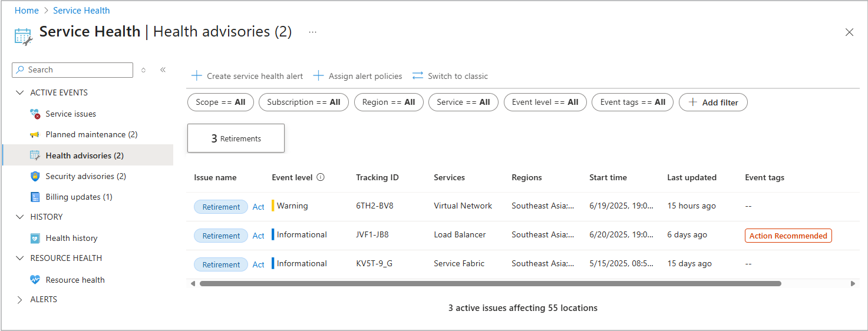
Task: Expand the ALERTS section
Action: (20, 299)
